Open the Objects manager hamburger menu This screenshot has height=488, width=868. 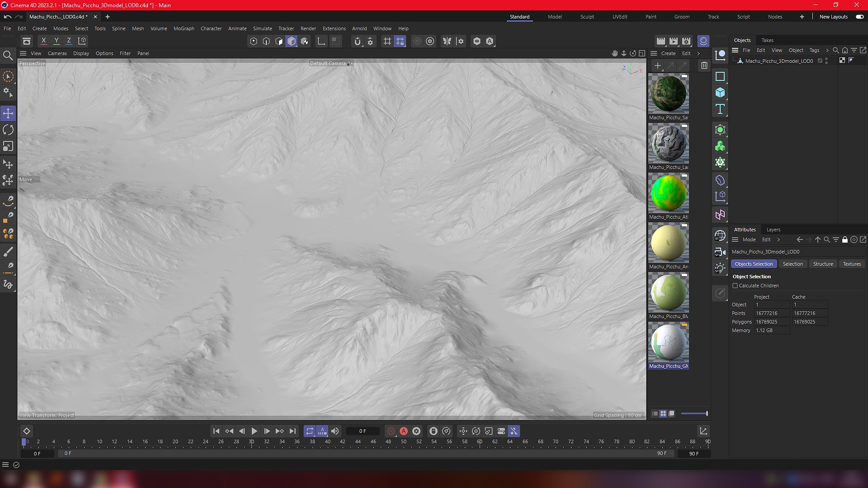(735, 50)
